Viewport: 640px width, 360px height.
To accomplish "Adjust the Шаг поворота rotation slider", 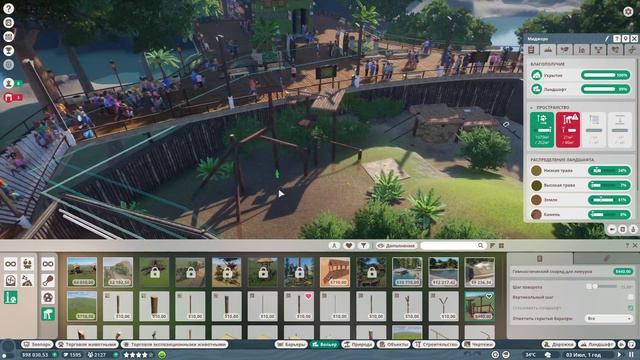I will [x=605, y=287].
